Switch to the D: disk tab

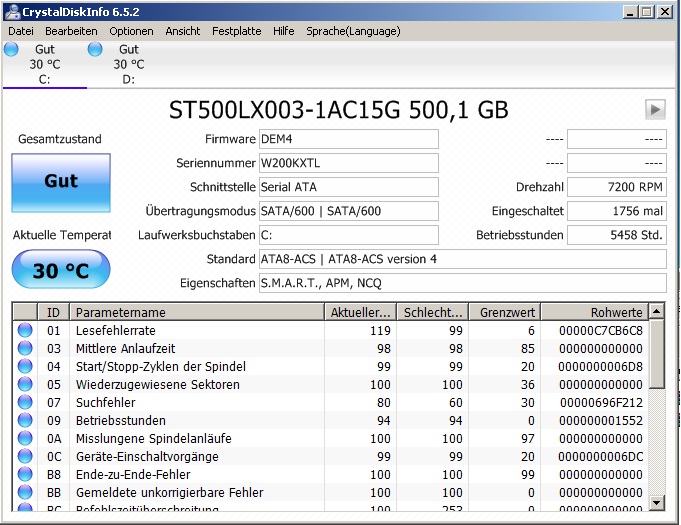[x=129, y=64]
